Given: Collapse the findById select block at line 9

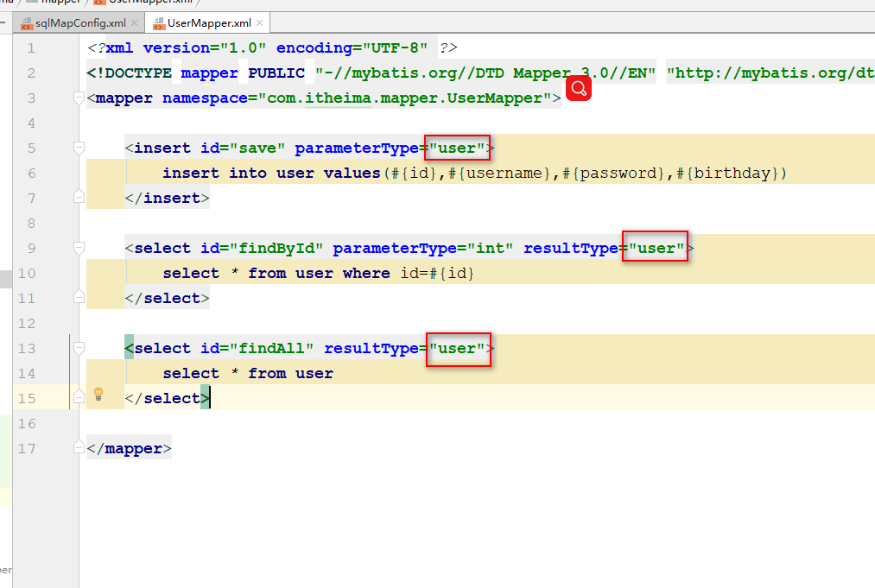Looking at the screenshot, I should click(x=79, y=249).
